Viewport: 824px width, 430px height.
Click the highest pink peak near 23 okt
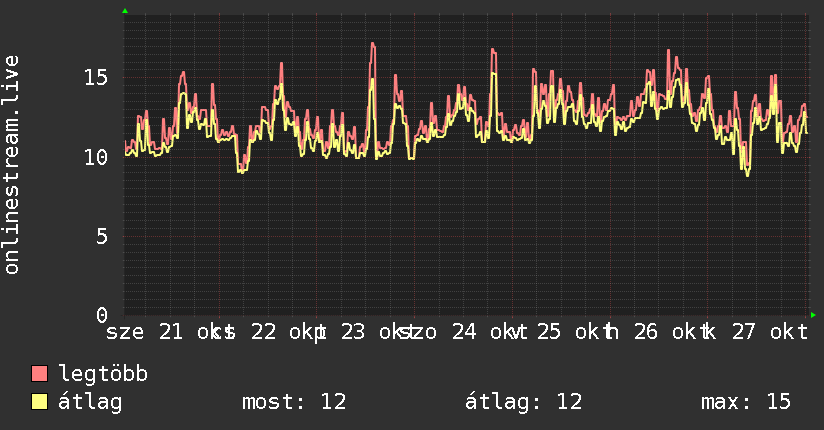point(373,44)
